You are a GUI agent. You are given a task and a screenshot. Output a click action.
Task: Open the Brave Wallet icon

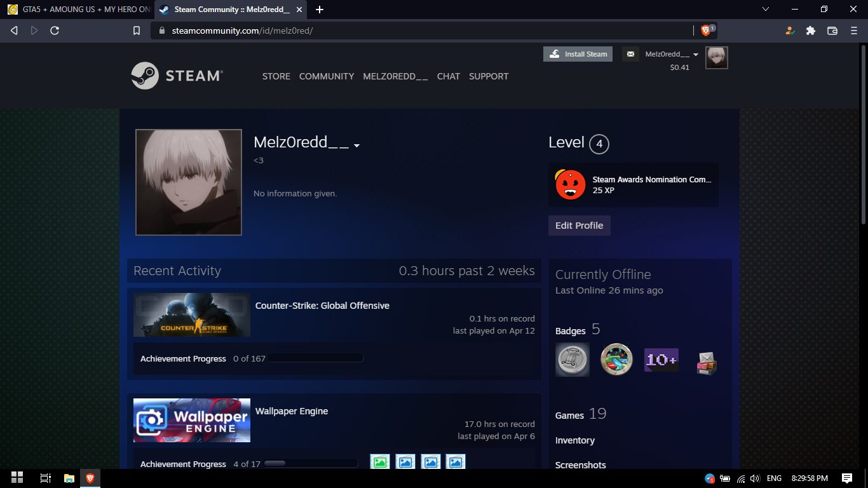832,30
